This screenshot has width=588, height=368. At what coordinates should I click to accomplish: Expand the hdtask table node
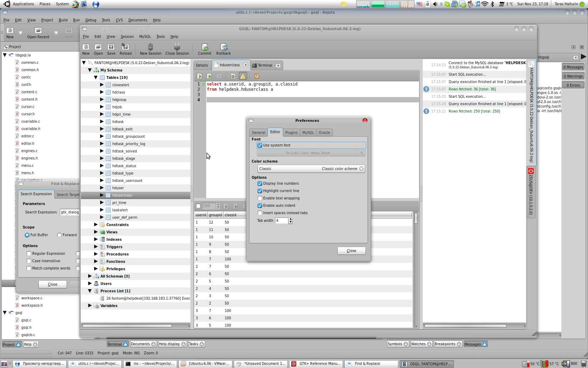click(101, 122)
